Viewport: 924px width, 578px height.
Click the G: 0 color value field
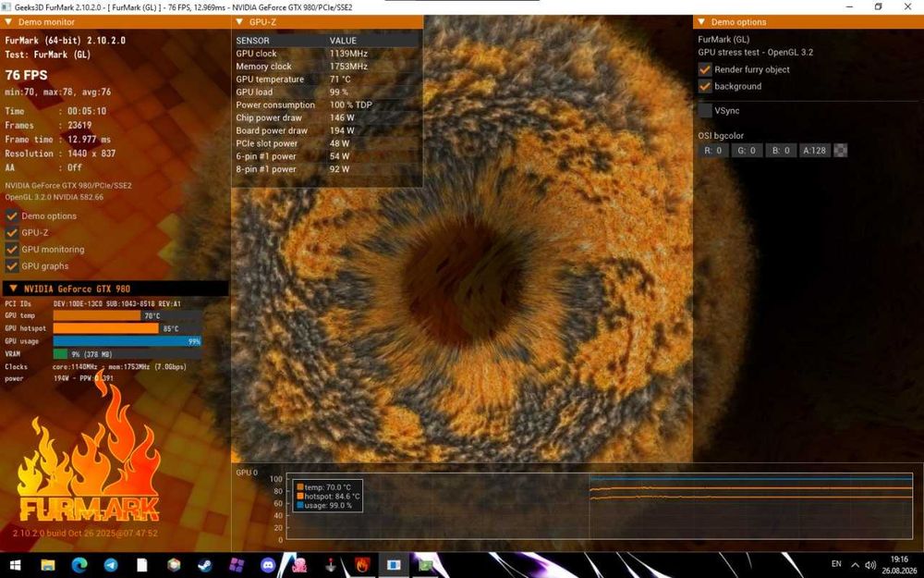pos(747,151)
